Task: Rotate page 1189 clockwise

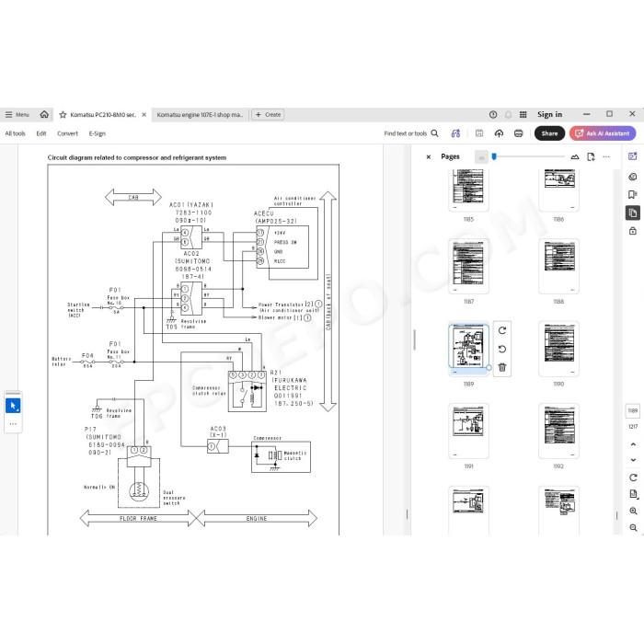Action: (x=502, y=330)
